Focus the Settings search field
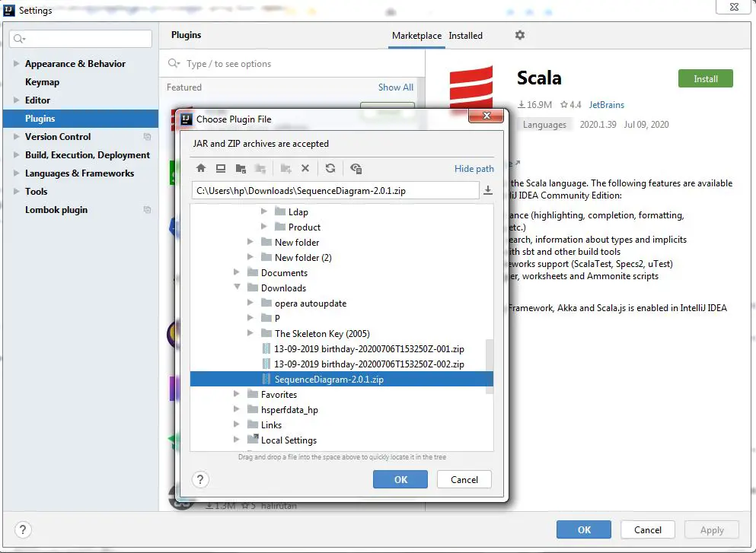 [x=81, y=39]
